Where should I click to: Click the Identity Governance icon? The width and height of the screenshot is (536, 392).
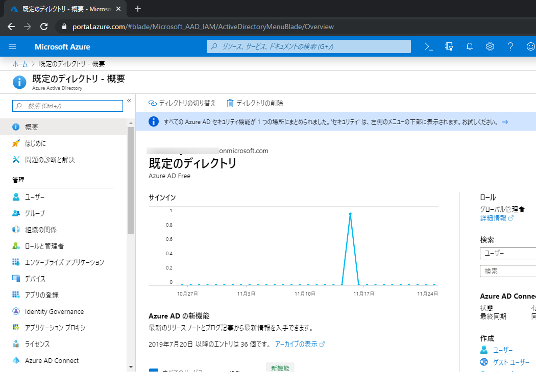pos(16,311)
